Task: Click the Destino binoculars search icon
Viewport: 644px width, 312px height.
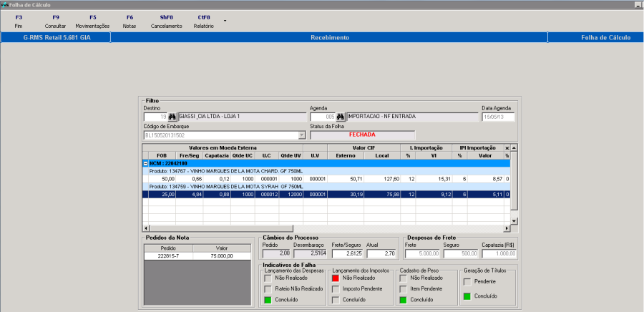Action: click(x=172, y=117)
